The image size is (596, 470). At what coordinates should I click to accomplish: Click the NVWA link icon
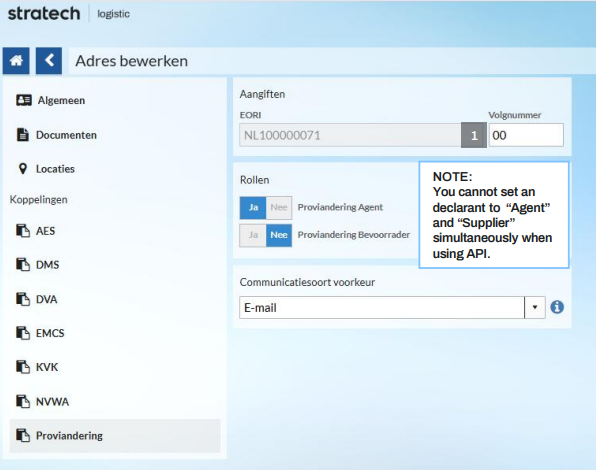click(23, 401)
